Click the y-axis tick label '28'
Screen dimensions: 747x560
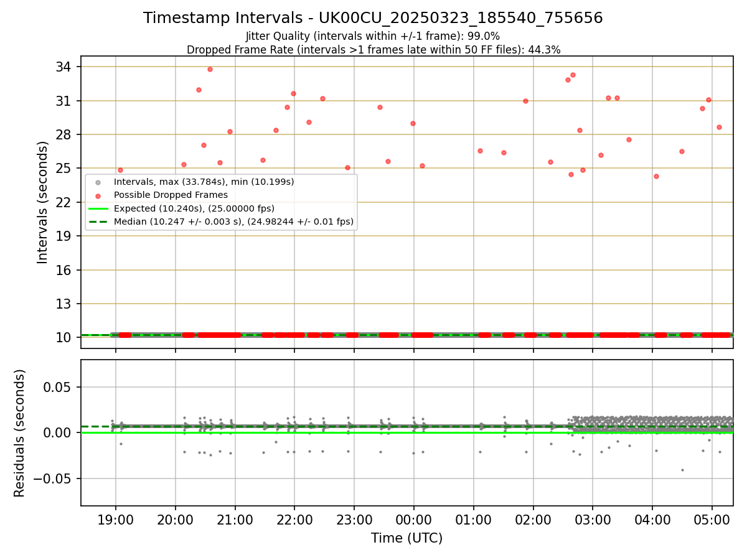(x=64, y=134)
